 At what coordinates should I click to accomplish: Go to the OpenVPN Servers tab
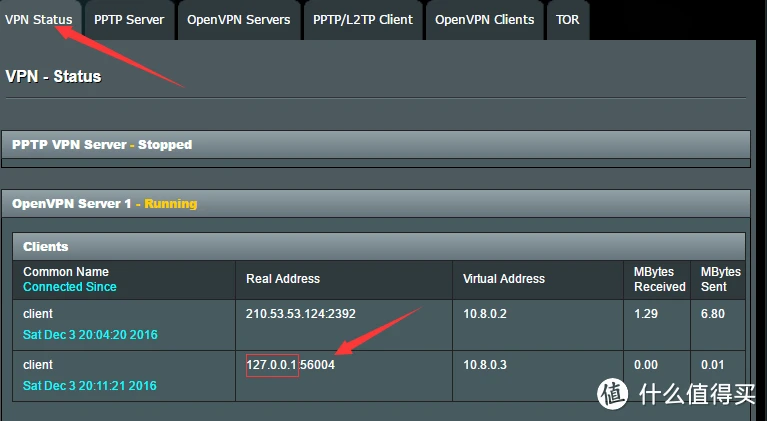pos(238,19)
